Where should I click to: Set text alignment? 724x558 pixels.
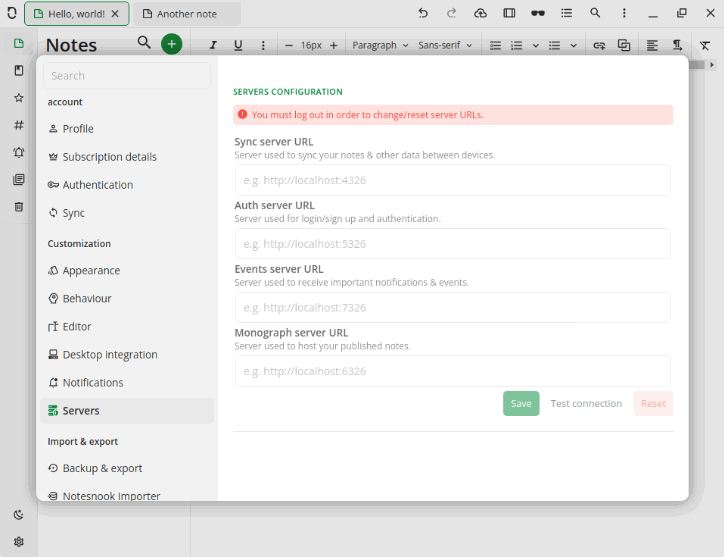[x=652, y=45]
